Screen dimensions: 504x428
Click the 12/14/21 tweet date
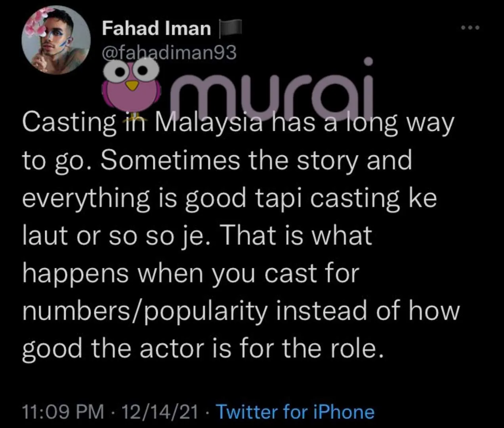(160, 412)
